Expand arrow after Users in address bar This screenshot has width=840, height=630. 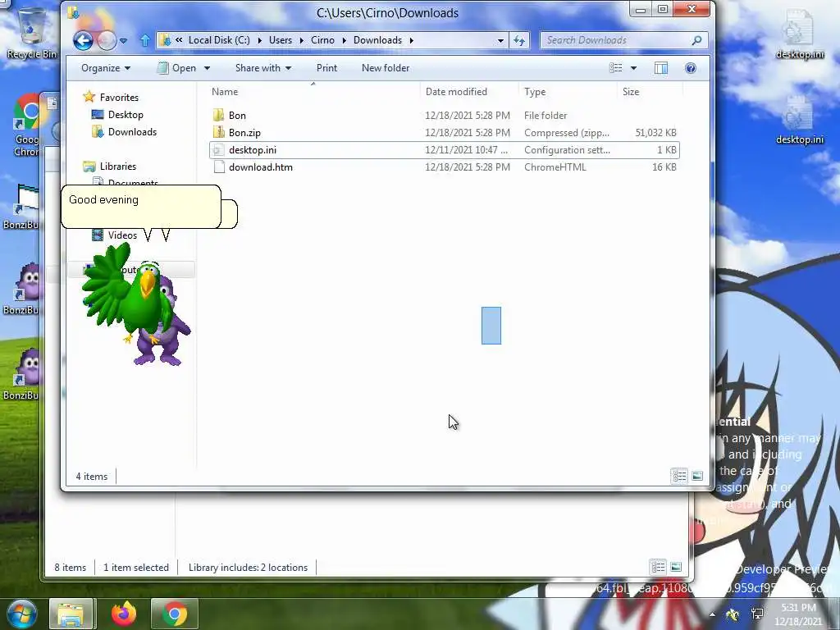tap(302, 40)
